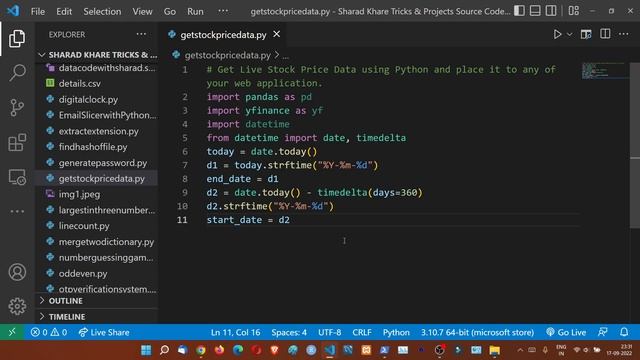This screenshot has height=360, width=640.
Task: Show errors and warnings count
Action: [x=49, y=332]
